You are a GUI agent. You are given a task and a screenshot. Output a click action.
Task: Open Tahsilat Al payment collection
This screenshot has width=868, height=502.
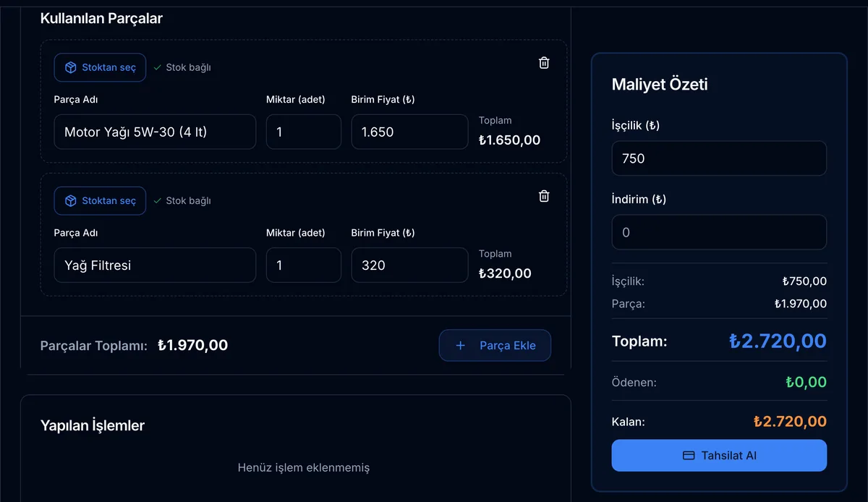pos(719,456)
